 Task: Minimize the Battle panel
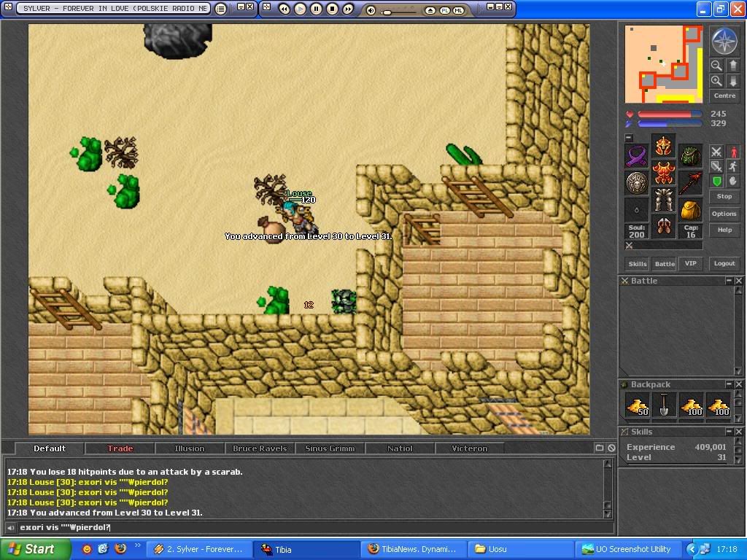tap(729, 281)
